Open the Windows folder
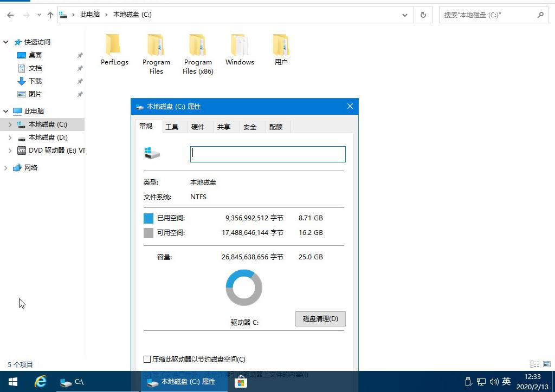Image resolution: width=555 pixels, height=392 pixels. point(240,50)
